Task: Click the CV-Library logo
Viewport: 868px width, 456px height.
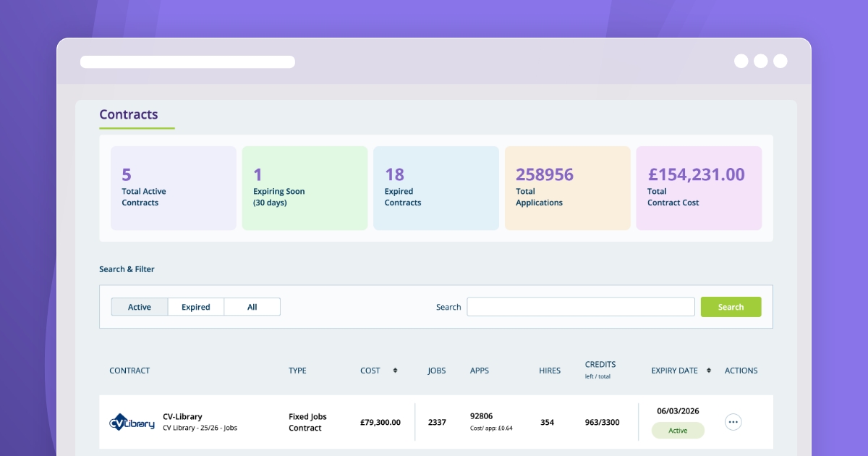Action: pos(132,422)
